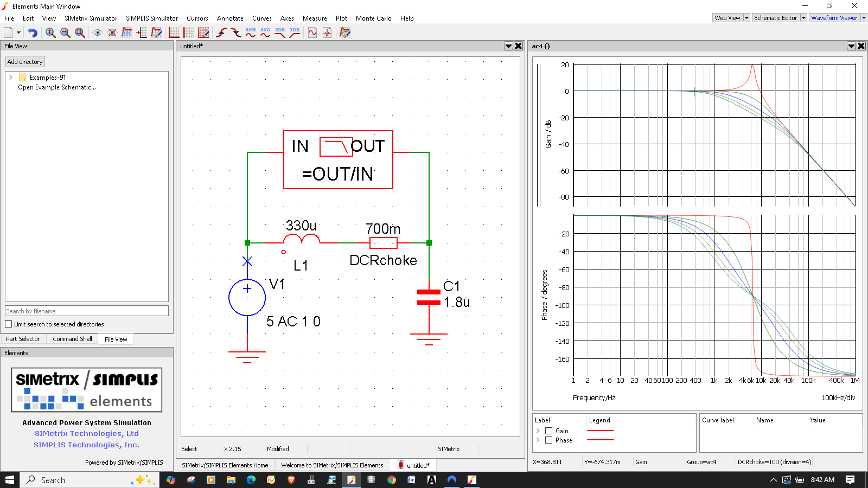Click the erase curve pencil icon
Image resolution: width=868 pixels, height=488 pixels.
coord(156,33)
